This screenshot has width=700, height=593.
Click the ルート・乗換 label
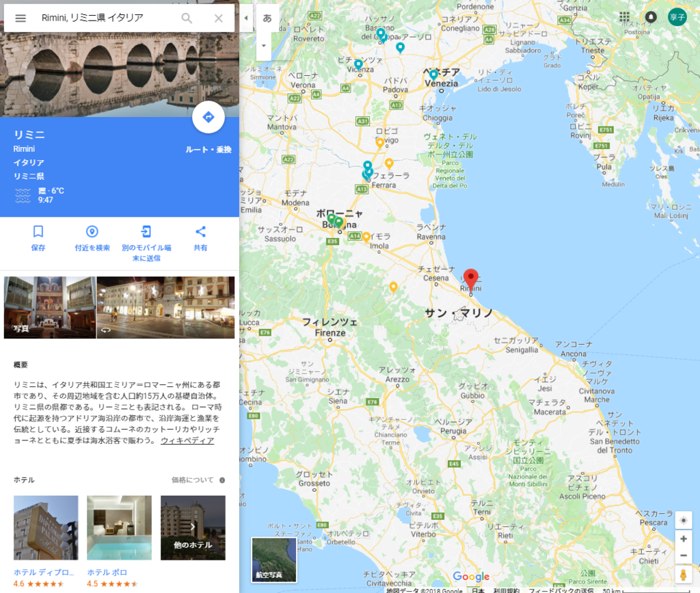208,150
